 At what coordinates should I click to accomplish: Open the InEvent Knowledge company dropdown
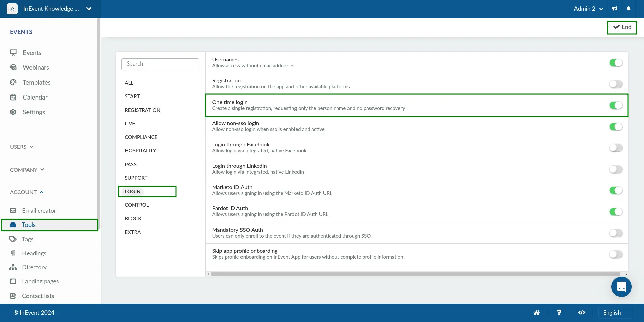50,9
